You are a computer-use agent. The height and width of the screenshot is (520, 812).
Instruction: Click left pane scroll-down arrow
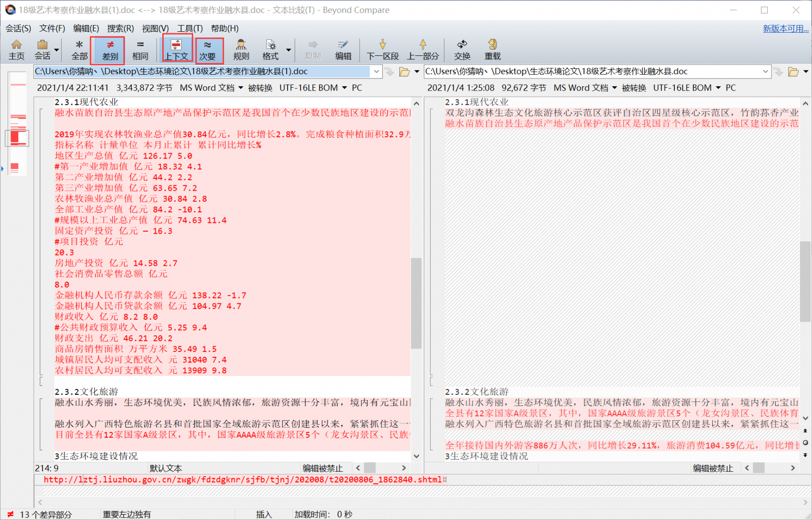click(416, 456)
